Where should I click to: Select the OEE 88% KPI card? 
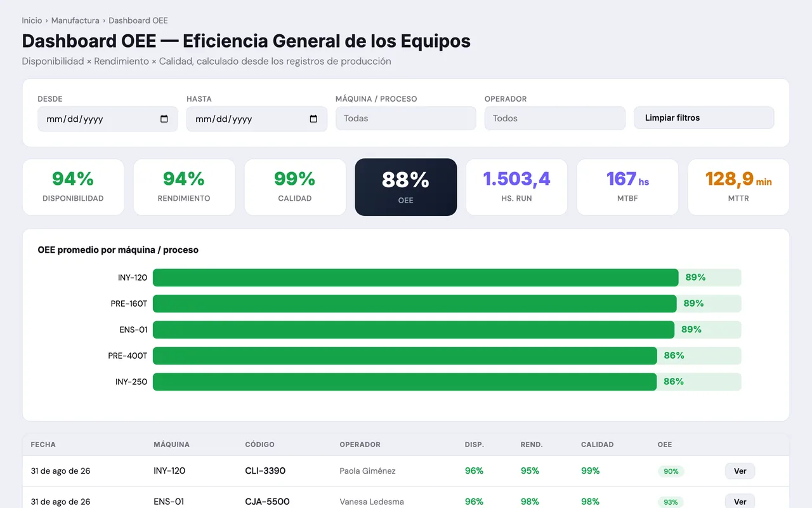[406, 187]
